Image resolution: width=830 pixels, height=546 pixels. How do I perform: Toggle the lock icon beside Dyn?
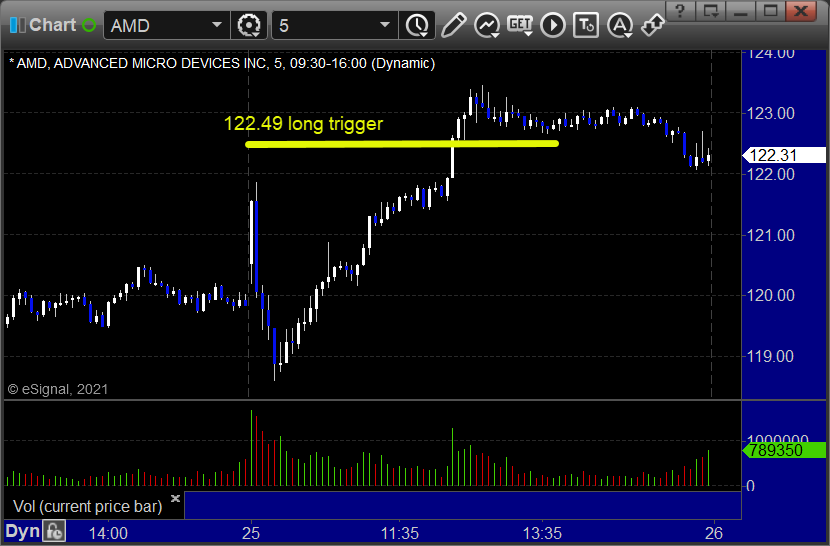[54, 532]
